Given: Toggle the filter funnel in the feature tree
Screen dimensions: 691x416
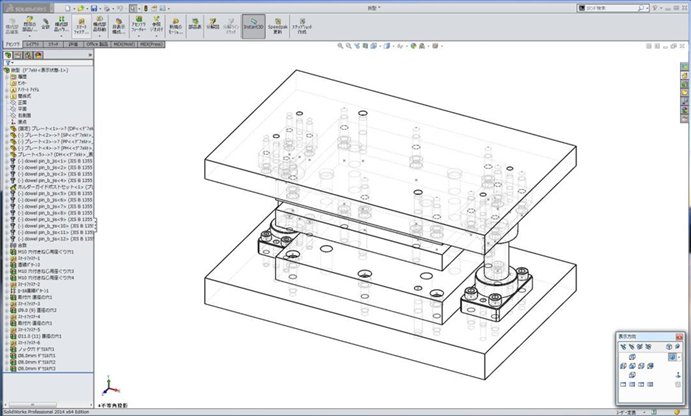Looking at the screenshot, I should [8, 61].
